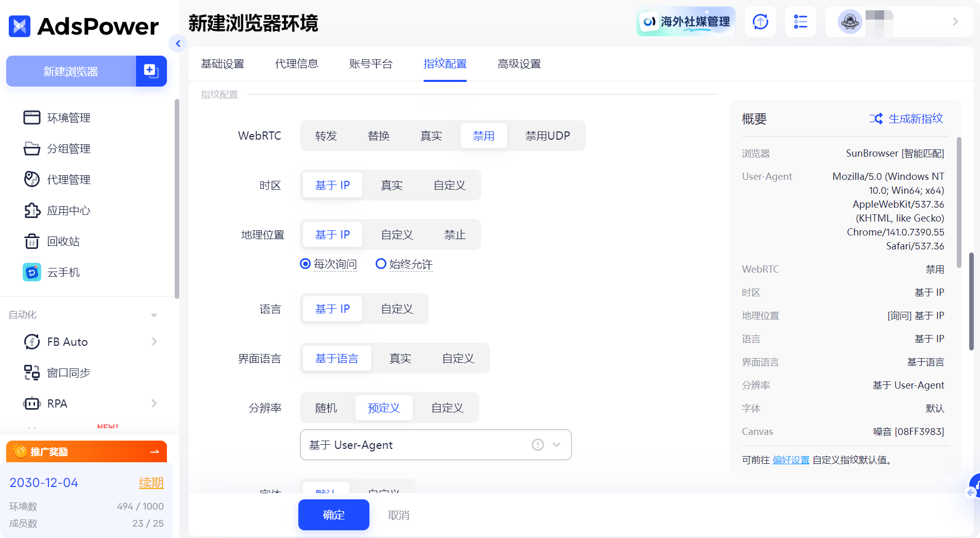Open the 基于 User-Agent resolution dropdown
The image size is (980, 538).
point(435,445)
